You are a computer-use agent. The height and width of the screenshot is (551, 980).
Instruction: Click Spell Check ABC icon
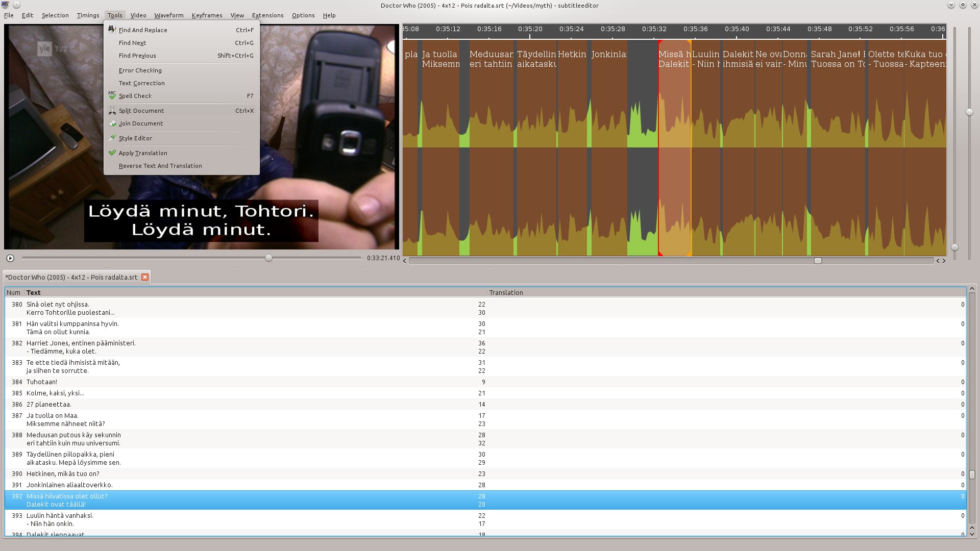coord(112,95)
